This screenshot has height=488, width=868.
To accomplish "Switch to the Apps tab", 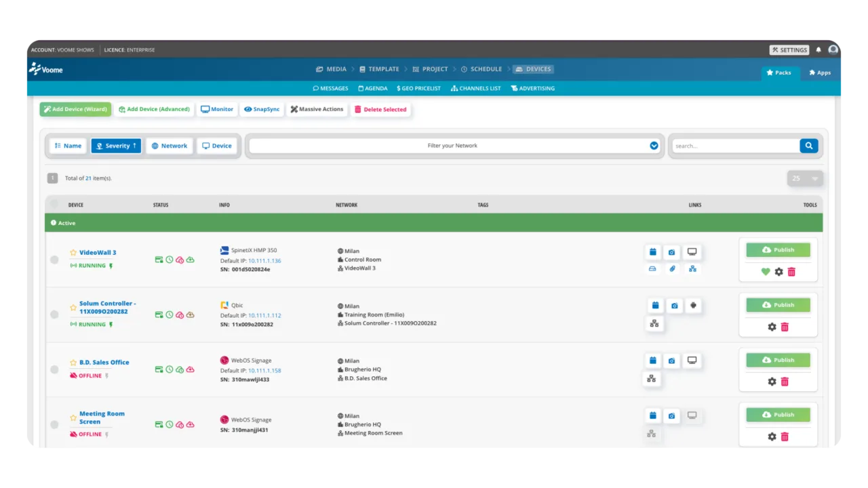I will pos(819,73).
